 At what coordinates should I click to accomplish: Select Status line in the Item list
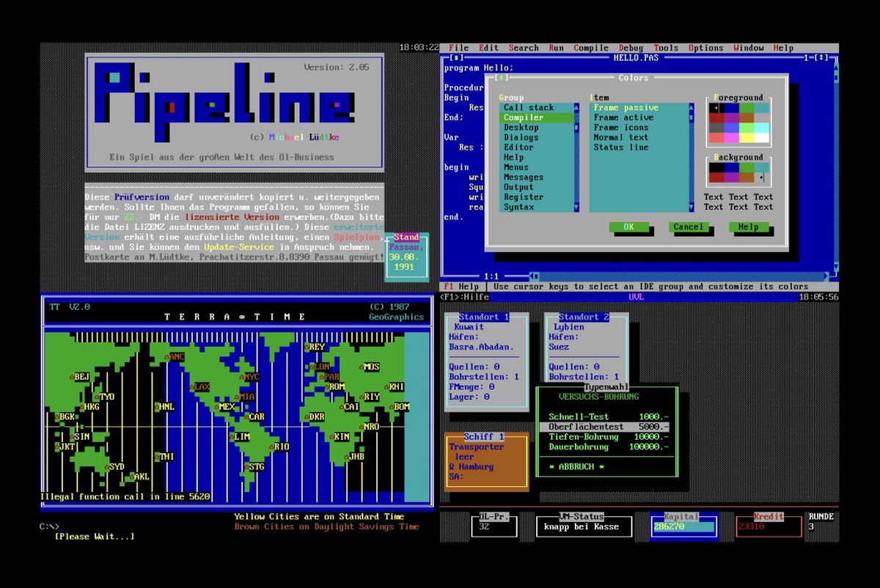point(639,147)
